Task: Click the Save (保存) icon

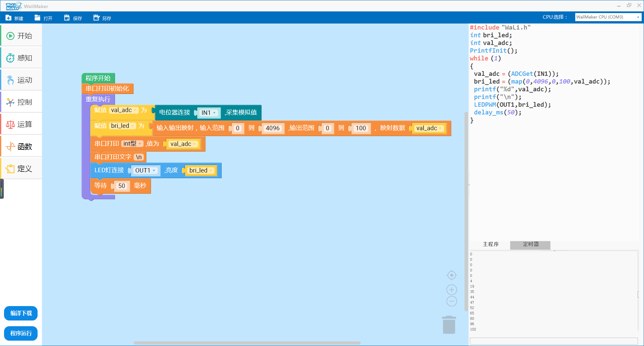Action: (x=67, y=18)
